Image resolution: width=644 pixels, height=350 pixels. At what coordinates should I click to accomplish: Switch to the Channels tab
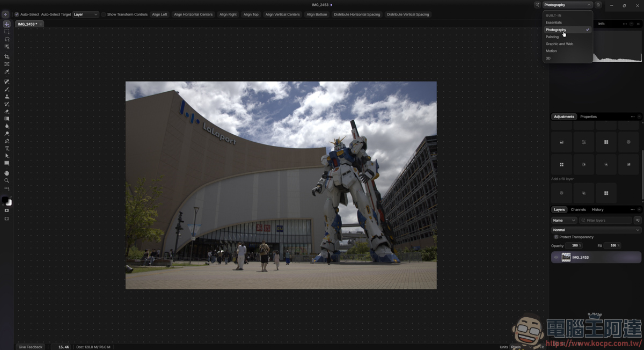578,209
